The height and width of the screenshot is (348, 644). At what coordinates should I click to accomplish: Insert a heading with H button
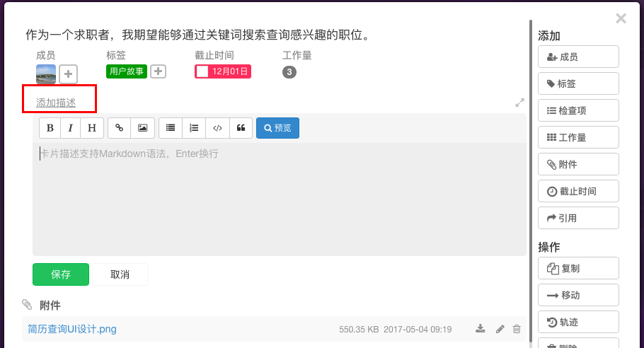92,128
